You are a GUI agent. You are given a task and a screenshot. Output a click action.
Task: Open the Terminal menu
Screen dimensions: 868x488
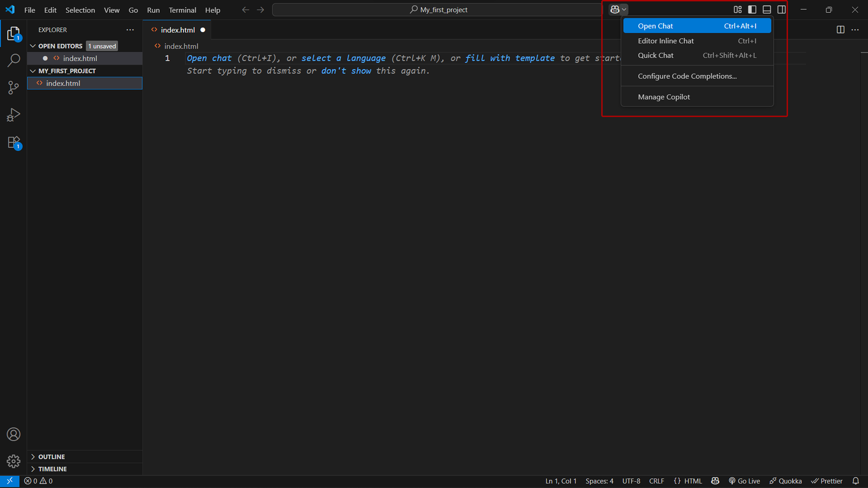[x=182, y=10]
